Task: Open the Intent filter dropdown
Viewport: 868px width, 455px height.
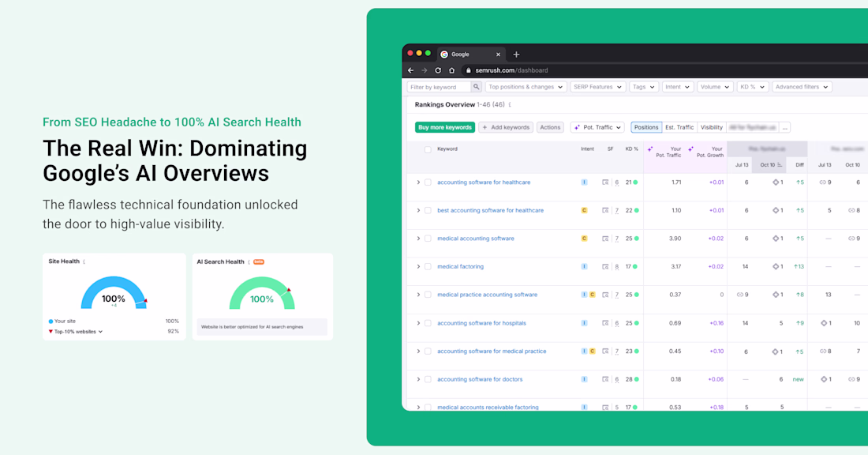Action: point(678,87)
